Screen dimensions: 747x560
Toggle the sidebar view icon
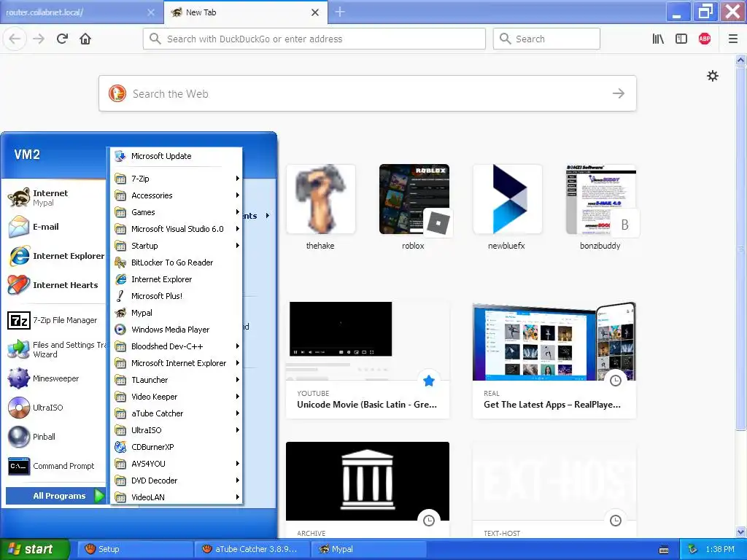(681, 39)
